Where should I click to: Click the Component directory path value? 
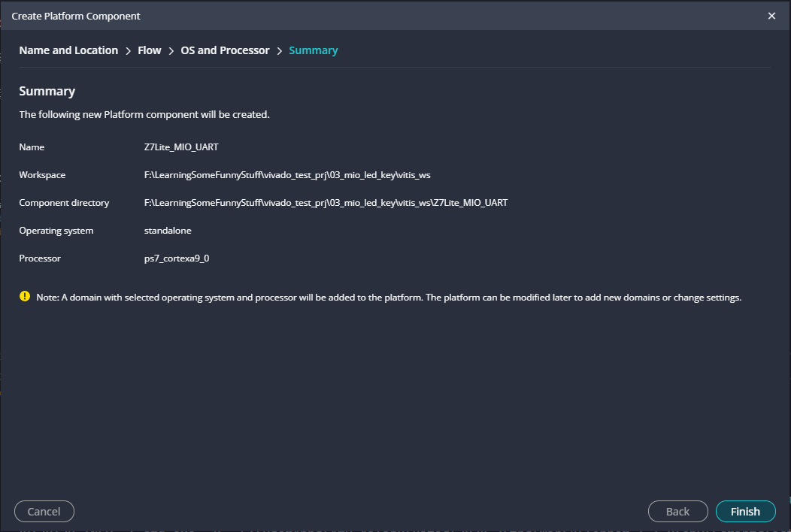(x=326, y=203)
